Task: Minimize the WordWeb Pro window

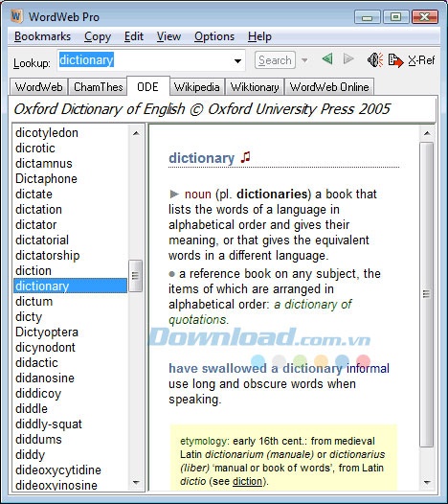Action: (x=367, y=16)
